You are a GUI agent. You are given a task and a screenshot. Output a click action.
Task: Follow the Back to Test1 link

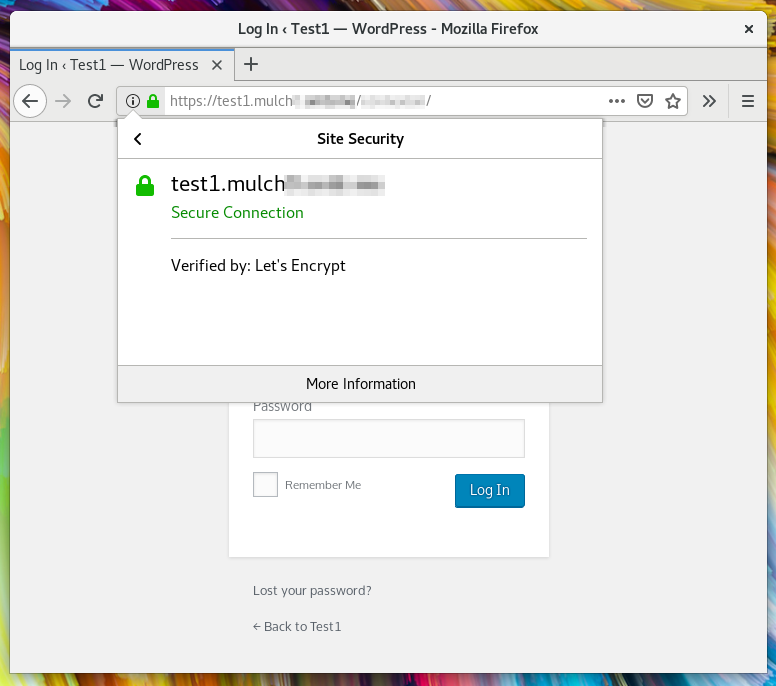[297, 627]
